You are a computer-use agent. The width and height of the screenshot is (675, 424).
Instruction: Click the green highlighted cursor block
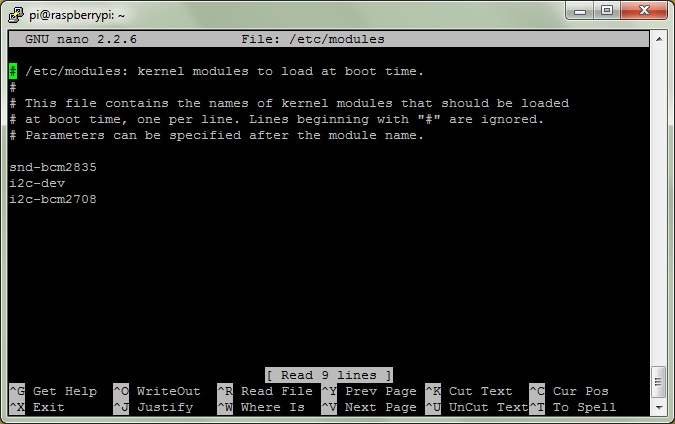13,71
